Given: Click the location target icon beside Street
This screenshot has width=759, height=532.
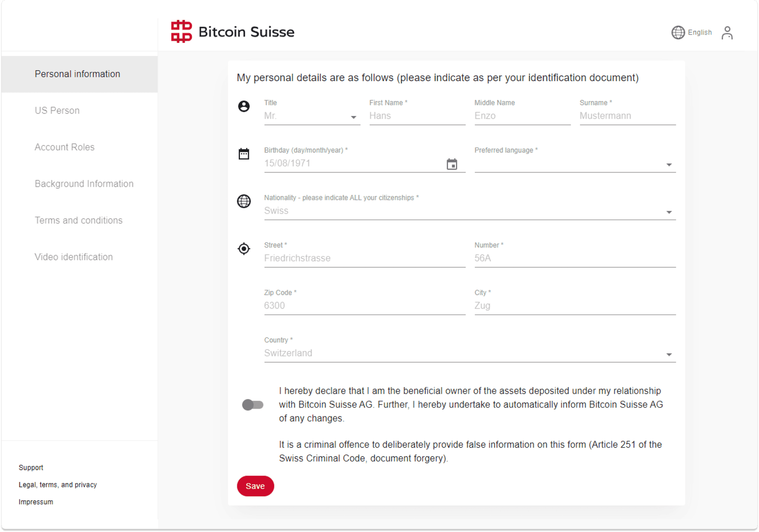Looking at the screenshot, I should (x=244, y=249).
